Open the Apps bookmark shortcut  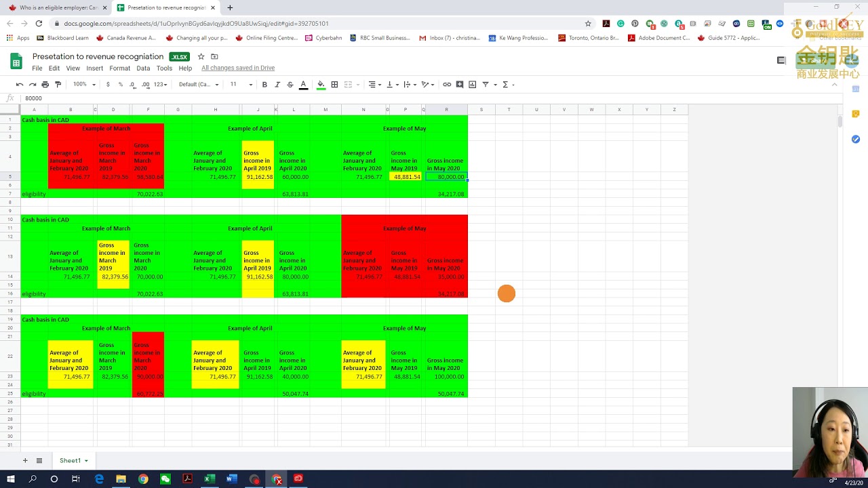pos(18,38)
